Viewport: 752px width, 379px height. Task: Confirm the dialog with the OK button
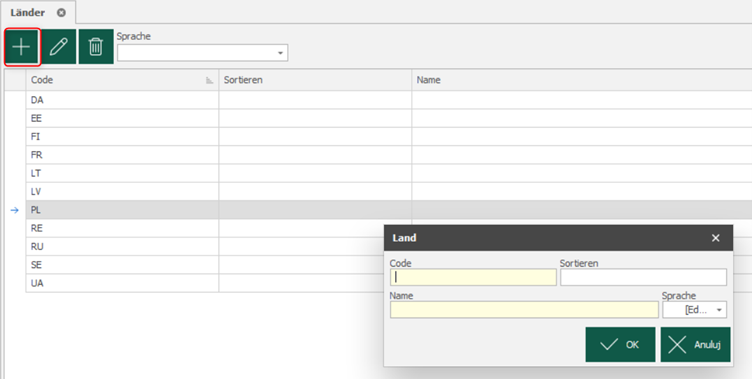pos(620,344)
